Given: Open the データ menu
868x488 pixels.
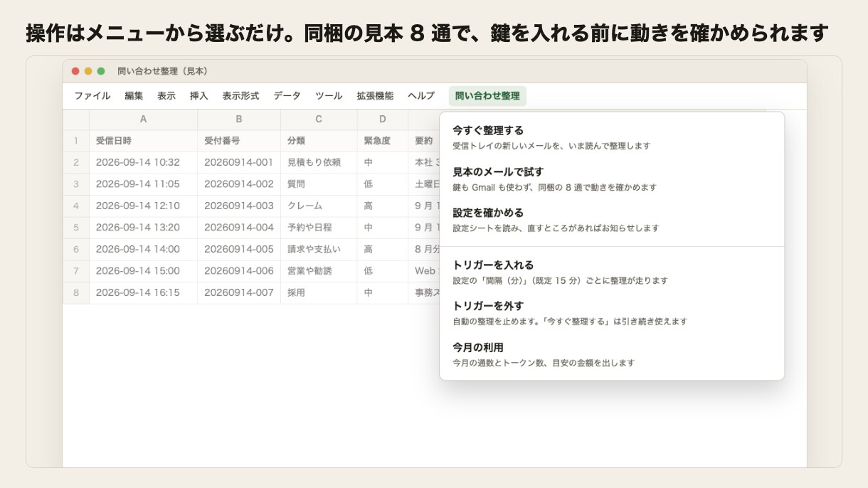Looking at the screenshot, I should (287, 96).
